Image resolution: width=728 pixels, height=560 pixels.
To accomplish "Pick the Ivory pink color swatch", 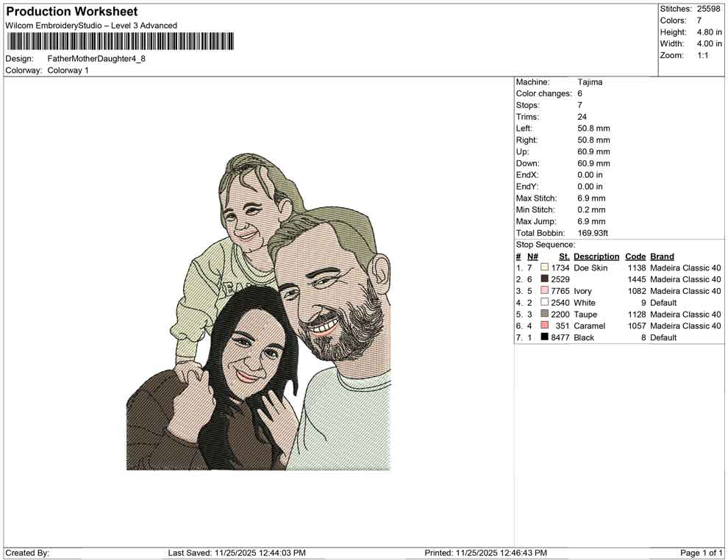I will [x=544, y=290].
